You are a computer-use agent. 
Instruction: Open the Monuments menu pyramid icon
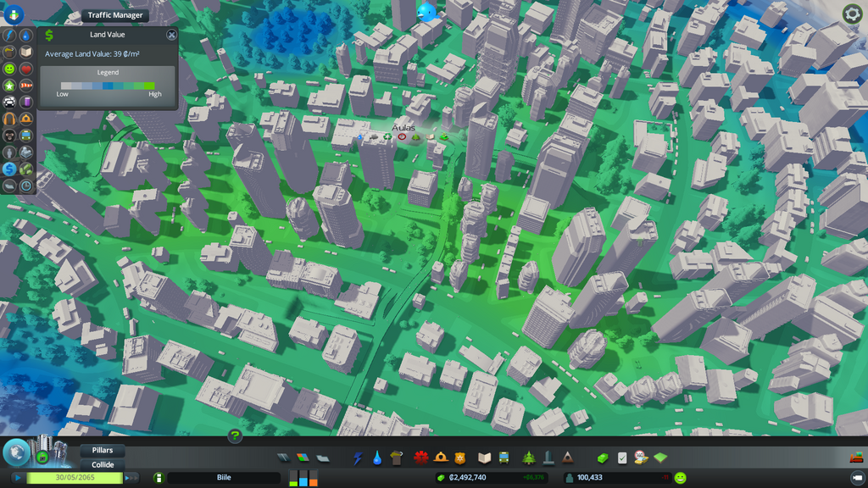coord(567,458)
